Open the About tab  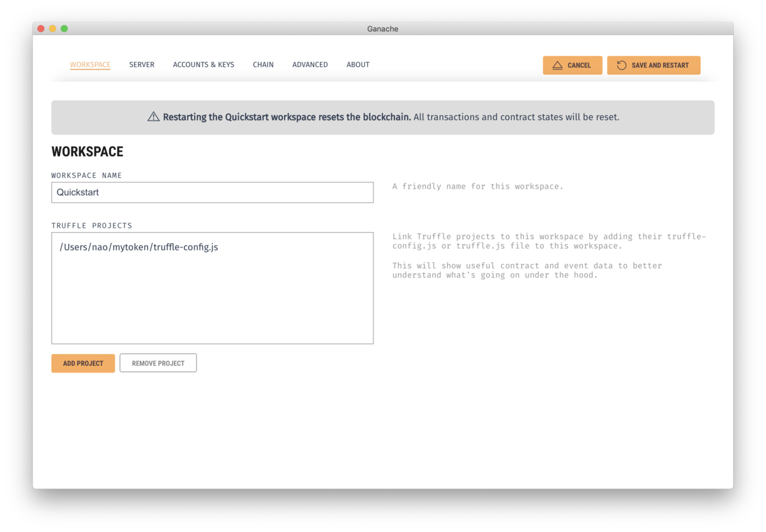pos(358,64)
